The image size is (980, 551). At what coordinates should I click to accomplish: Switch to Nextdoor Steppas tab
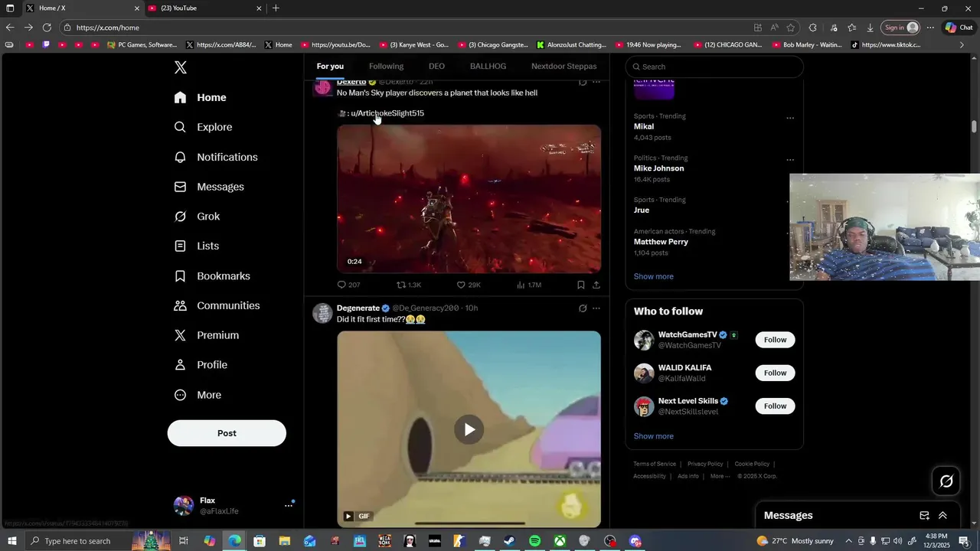pos(563,67)
